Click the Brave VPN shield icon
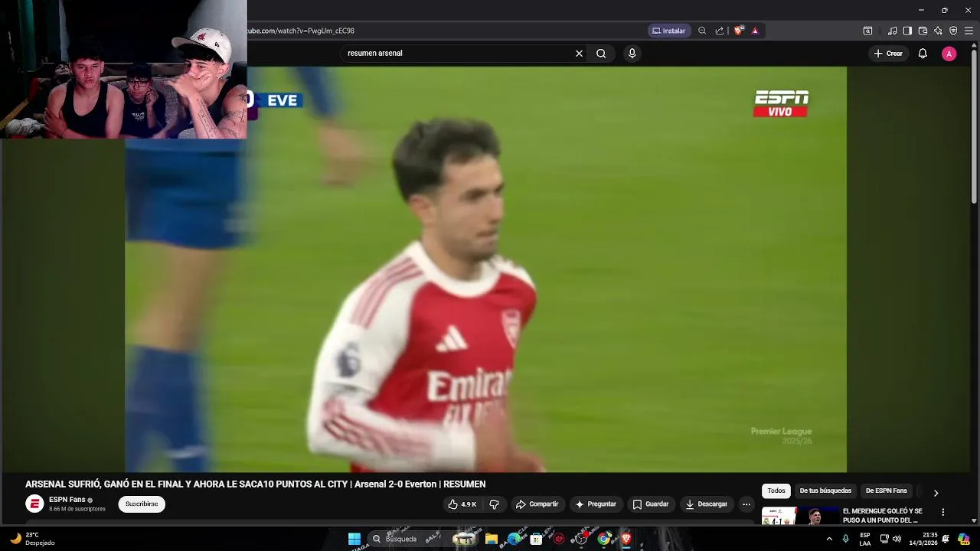The image size is (980, 551). click(953, 31)
